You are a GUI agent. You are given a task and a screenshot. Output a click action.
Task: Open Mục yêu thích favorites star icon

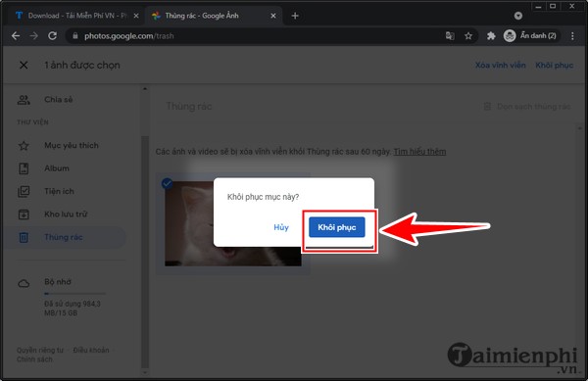pyautogui.click(x=24, y=145)
